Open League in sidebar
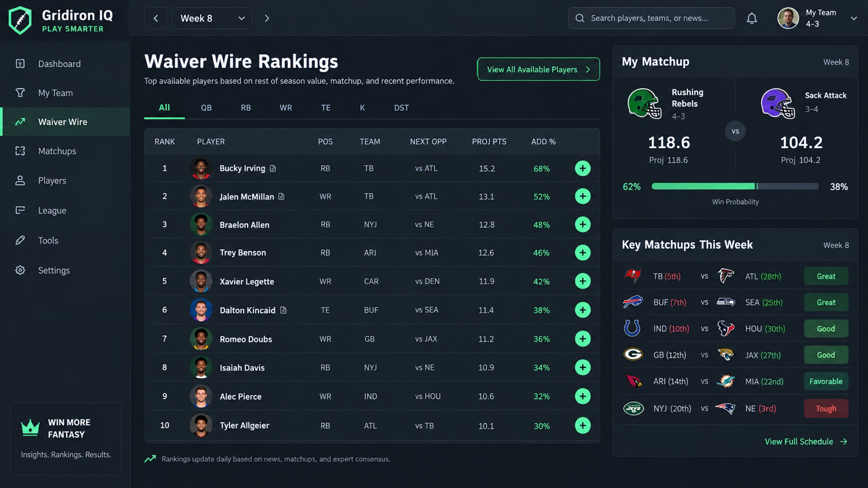The height and width of the screenshot is (488, 868). click(65, 210)
